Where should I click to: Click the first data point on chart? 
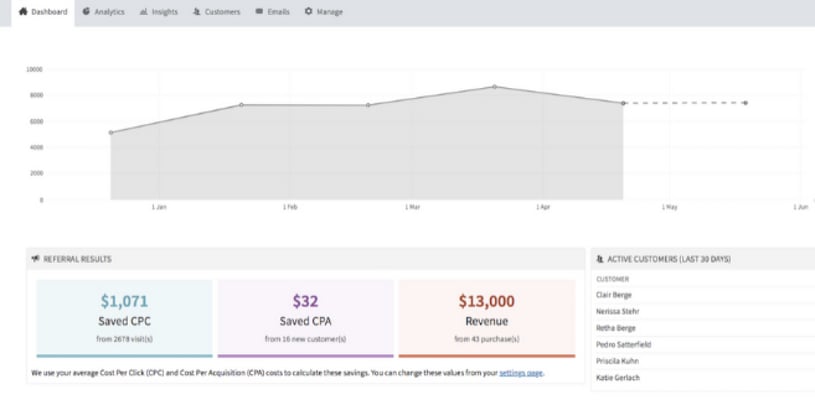click(111, 132)
